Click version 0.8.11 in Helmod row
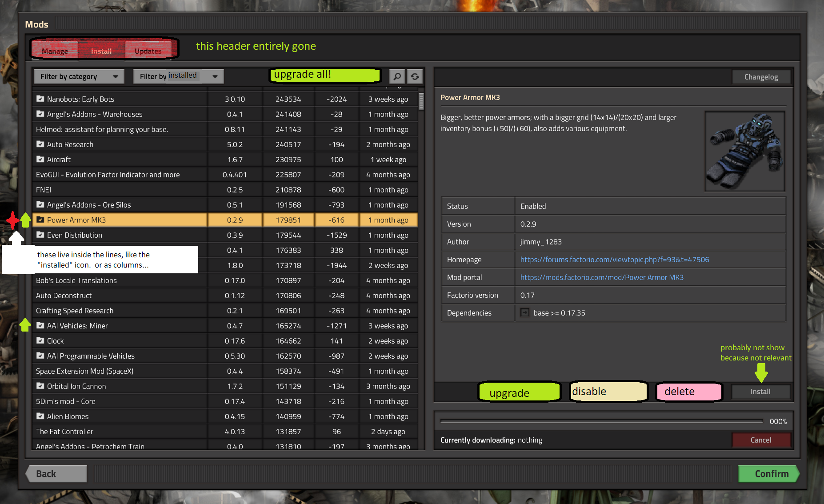This screenshot has width=824, height=504. coord(235,129)
